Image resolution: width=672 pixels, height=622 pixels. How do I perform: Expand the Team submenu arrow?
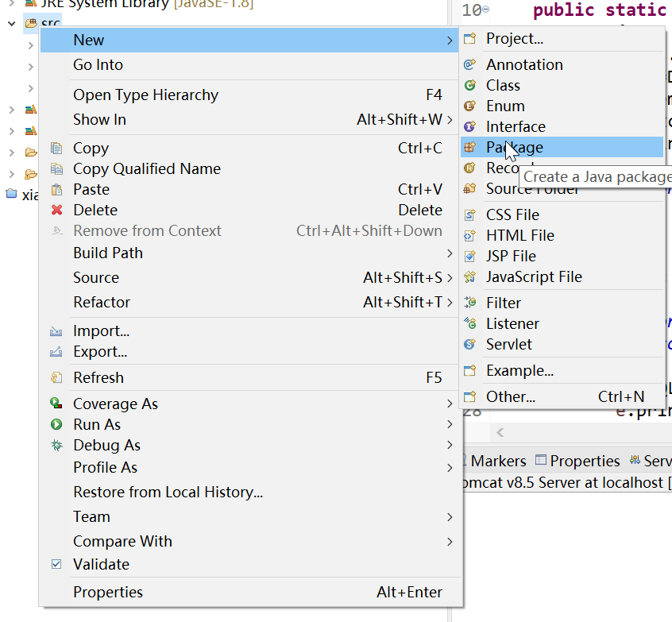tap(450, 517)
